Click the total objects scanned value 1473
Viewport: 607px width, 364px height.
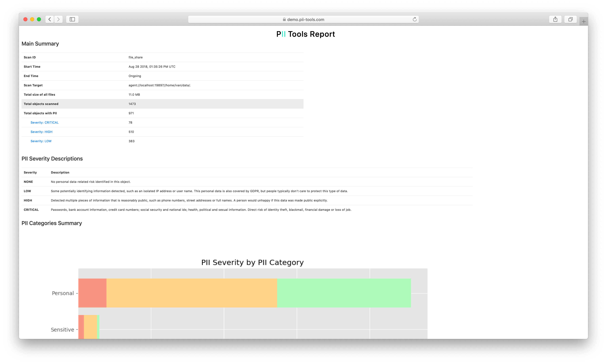pos(132,104)
